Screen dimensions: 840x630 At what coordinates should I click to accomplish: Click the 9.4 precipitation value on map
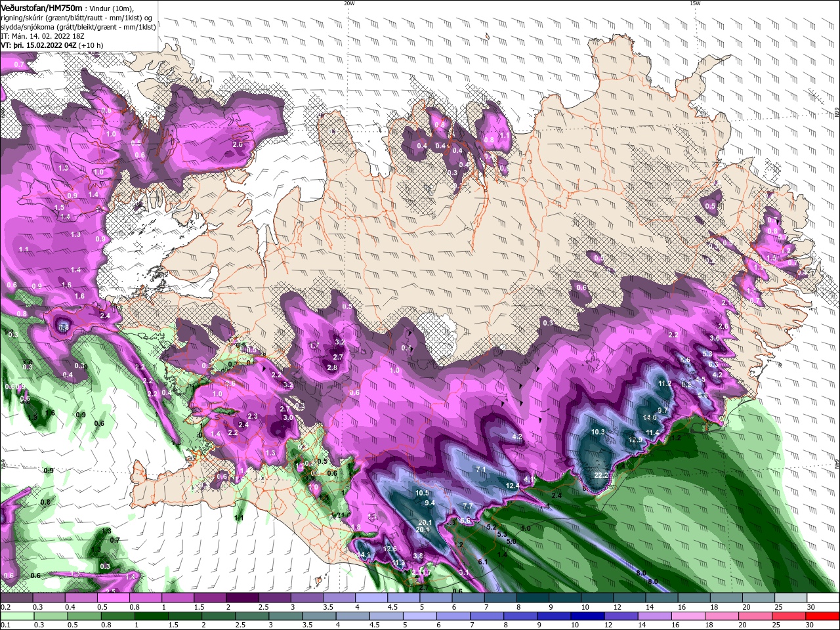click(430, 503)
